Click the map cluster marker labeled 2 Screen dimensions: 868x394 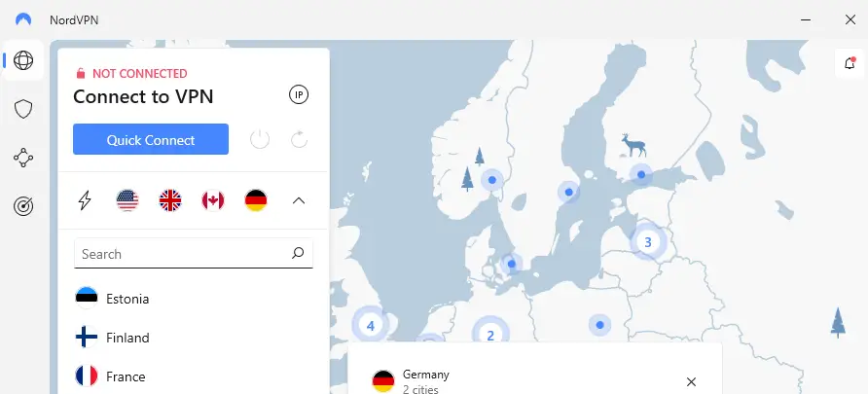coord(489,335)
